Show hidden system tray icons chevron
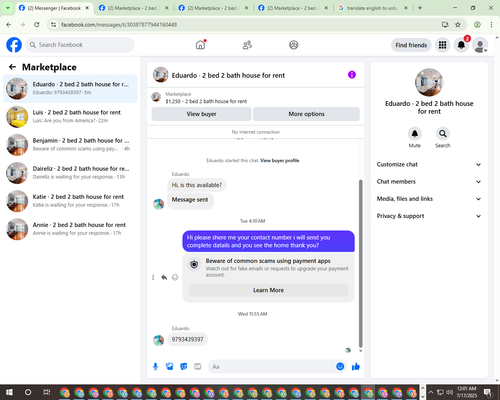The width and height of the screenshot is (500, 400). [x=431, y=392]
